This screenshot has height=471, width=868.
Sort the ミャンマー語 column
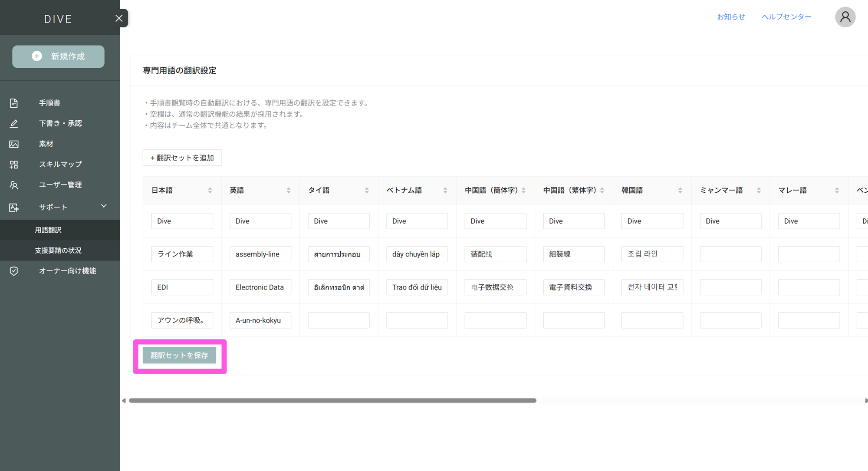click(759, 191)
